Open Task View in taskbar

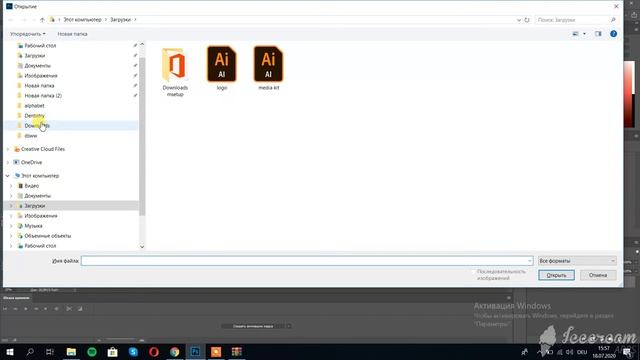pos(50,352)
